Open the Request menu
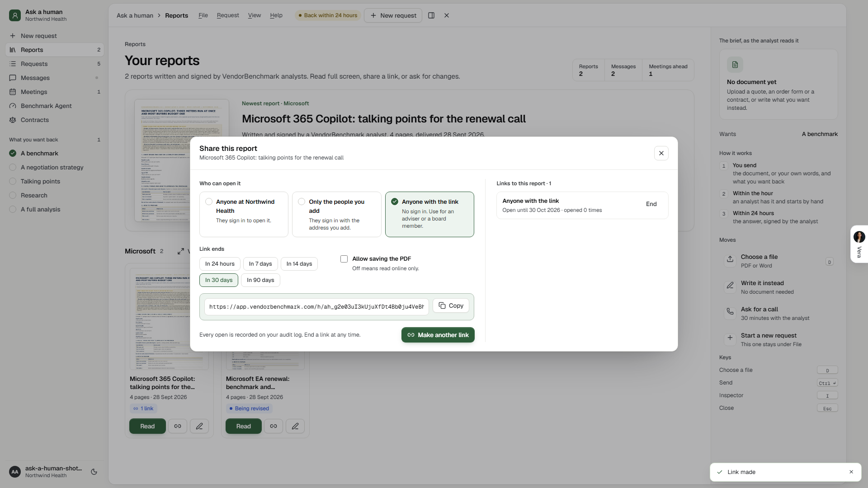 [228, 15]
